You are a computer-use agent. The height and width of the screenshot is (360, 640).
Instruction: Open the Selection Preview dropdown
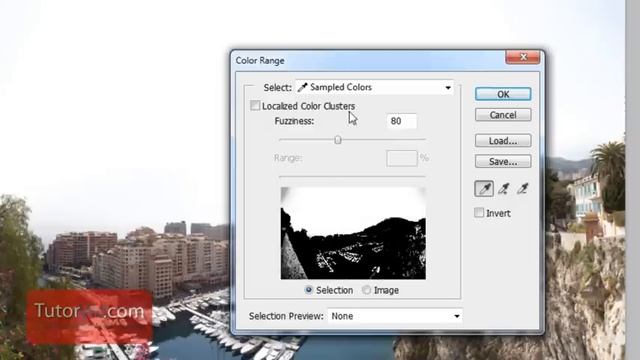[395, 316]
